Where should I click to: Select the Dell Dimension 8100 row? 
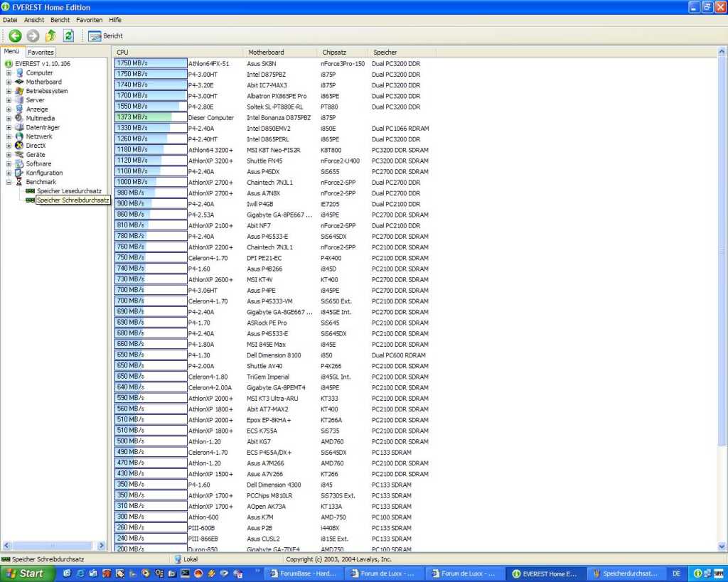click(274, 355)
